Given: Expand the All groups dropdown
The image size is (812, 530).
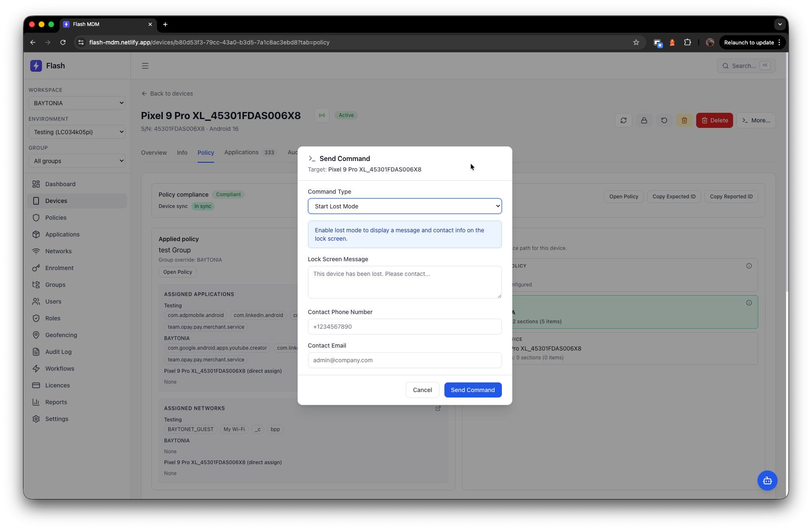Looking at the screenshot, I should 77,161.
